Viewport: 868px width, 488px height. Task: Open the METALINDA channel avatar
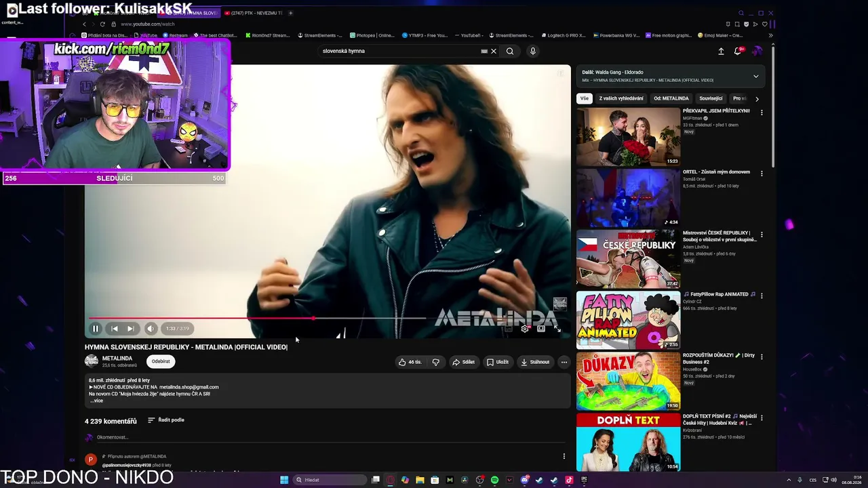92,361
